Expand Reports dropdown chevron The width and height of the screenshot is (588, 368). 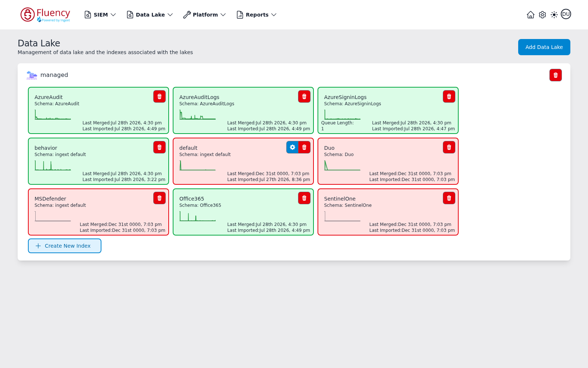(274, 15)
